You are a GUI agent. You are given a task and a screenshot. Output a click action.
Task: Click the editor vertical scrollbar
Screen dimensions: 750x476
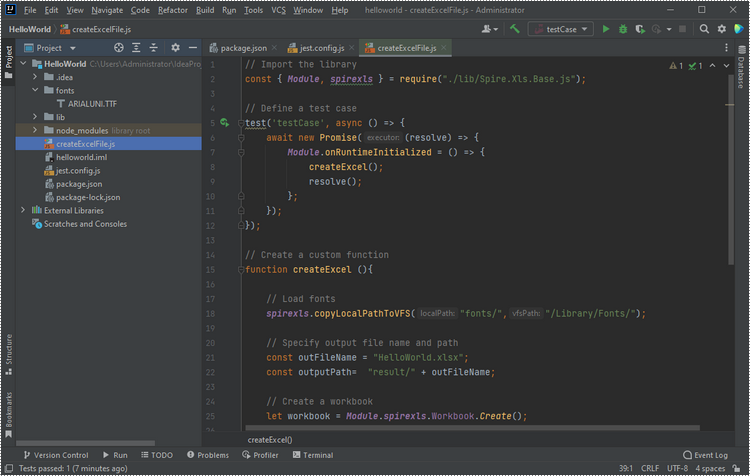[730, 168]
